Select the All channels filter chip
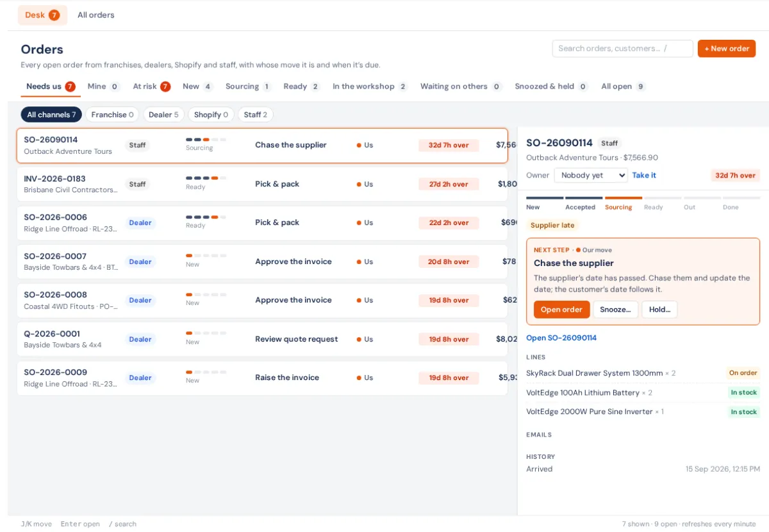Viewport: 769px width, 532px height. point(51,115)
